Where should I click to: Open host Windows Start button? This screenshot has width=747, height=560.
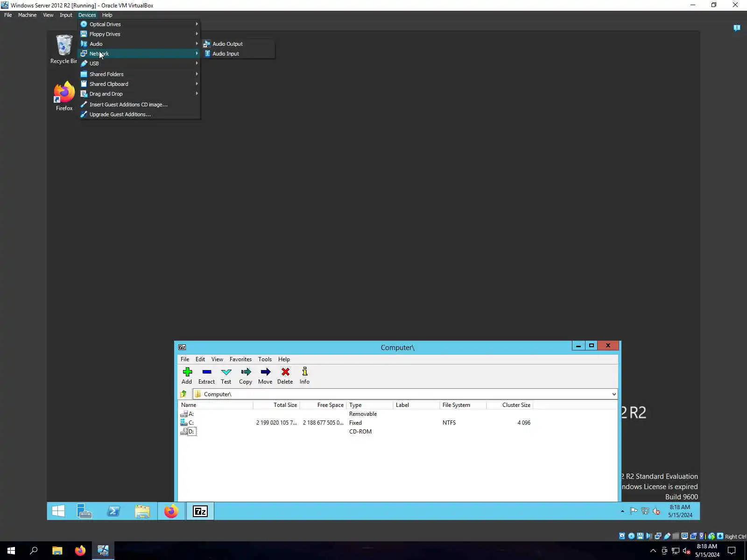coord(11,551)
